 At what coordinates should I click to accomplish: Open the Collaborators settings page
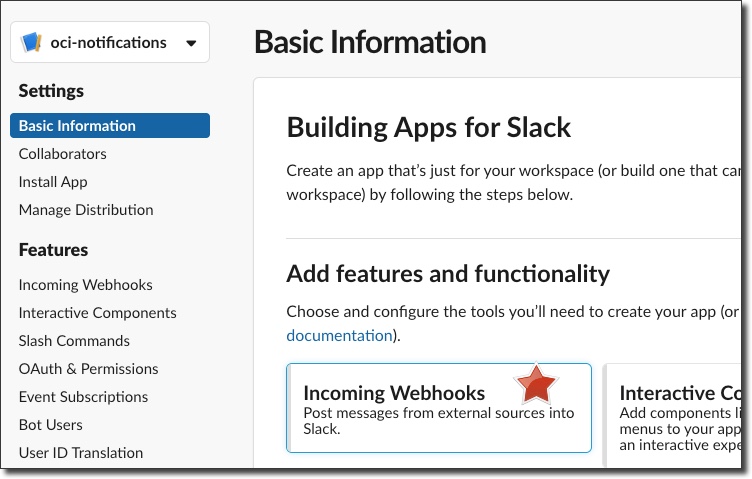[x=62, y=154]
